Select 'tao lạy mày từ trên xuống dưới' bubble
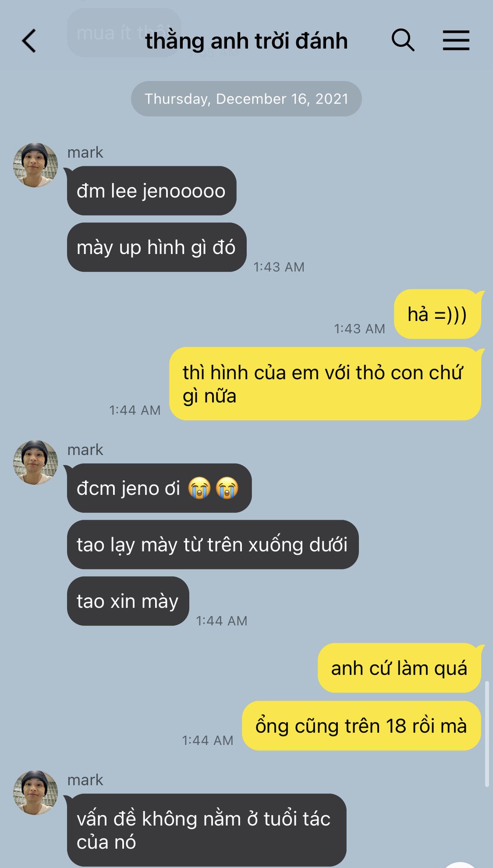Screen dimensions: 493x868 (x=213, y=545)
